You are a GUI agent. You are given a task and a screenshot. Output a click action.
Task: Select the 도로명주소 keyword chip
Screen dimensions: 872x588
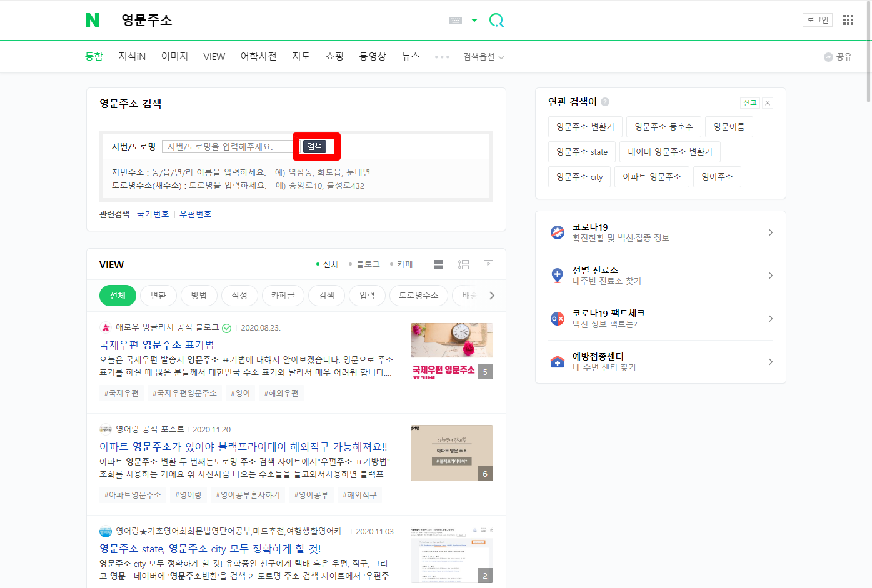coord(419,296)
